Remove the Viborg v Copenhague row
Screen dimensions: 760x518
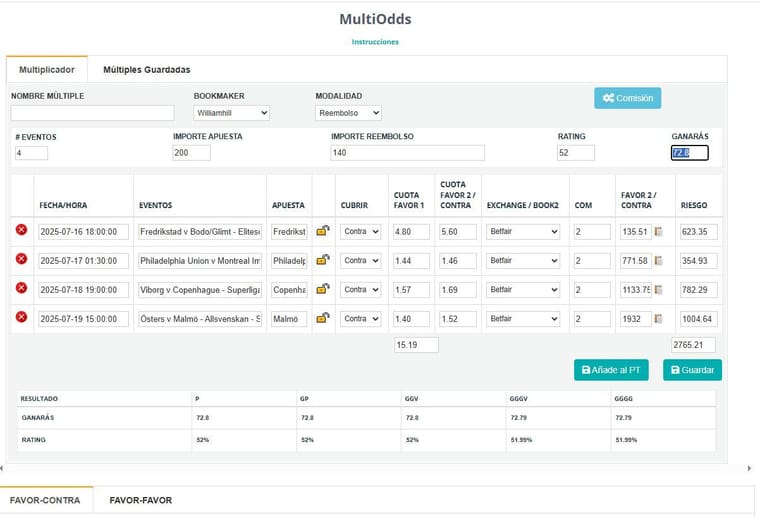[x=21, y=288]
